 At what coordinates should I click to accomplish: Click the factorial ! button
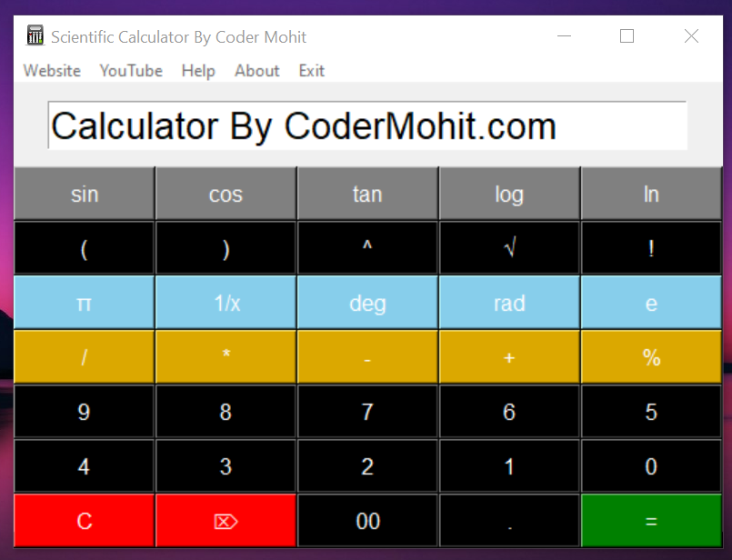[651, 248]
